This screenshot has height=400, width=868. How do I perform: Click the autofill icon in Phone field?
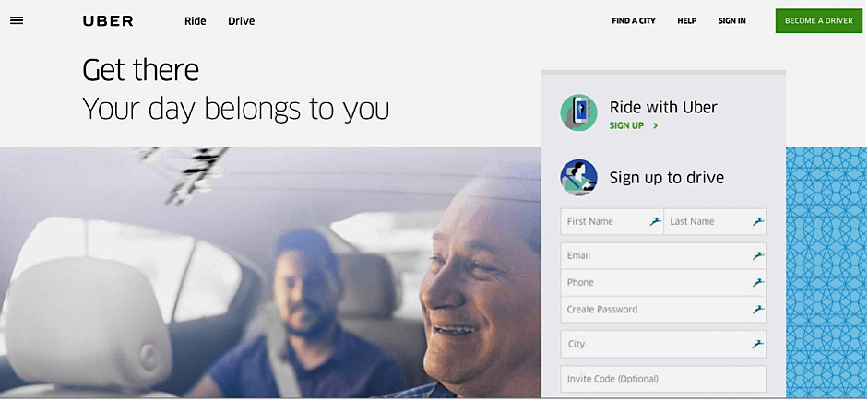tap(758, 282)
